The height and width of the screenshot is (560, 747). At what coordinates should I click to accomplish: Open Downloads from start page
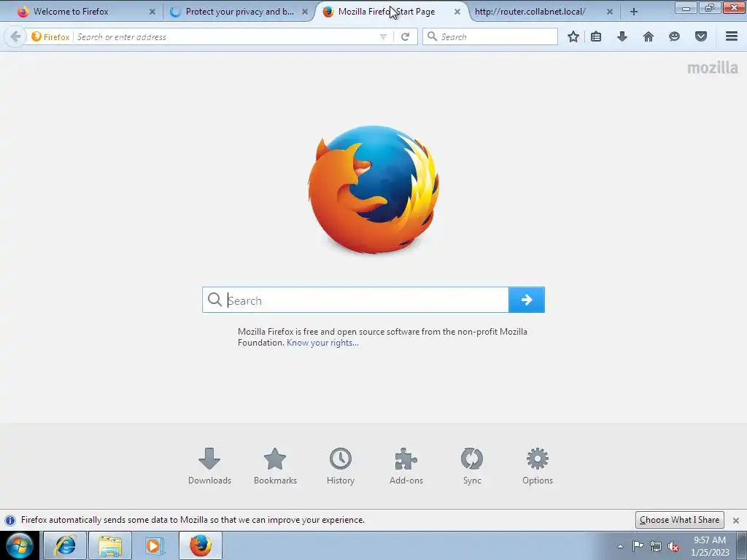[209, 466]
